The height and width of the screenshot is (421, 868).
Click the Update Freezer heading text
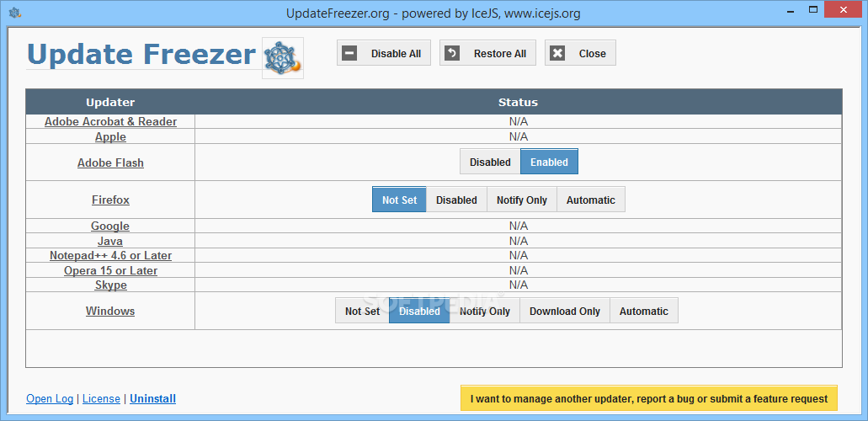(141, 54)
